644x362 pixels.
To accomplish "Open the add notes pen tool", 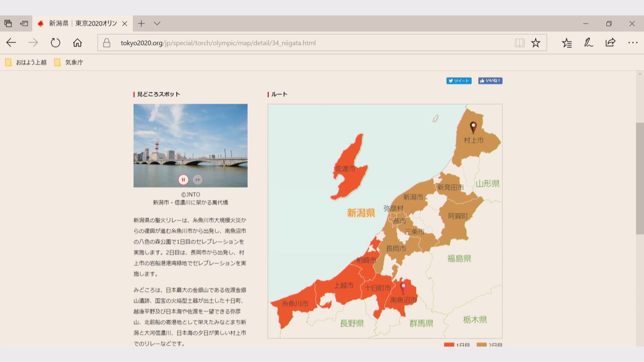I will [x=588, y=43].
